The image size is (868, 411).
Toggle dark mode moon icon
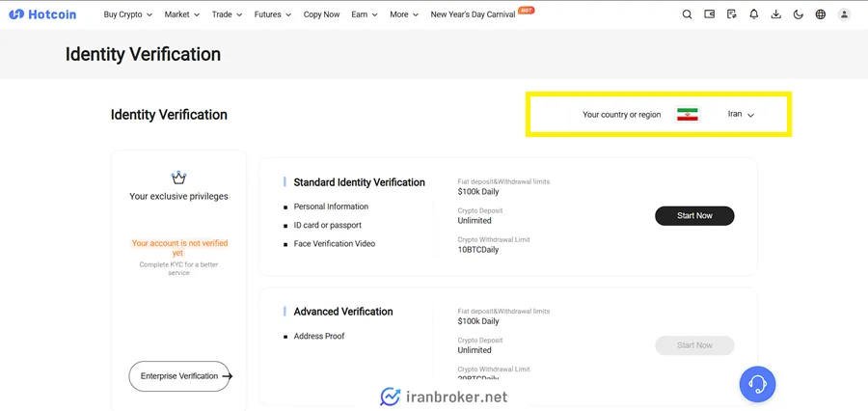click(799, 14)
